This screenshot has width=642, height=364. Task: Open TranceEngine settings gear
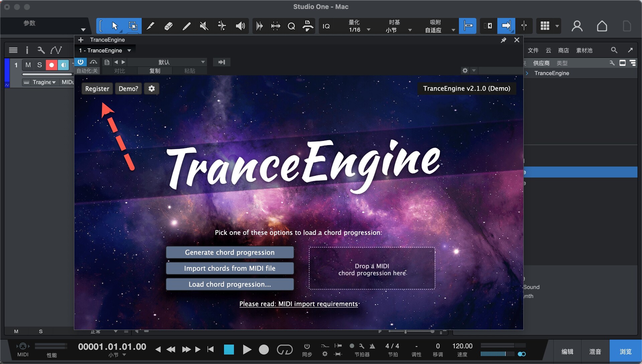pyautogui.click(x=151, y=89)
